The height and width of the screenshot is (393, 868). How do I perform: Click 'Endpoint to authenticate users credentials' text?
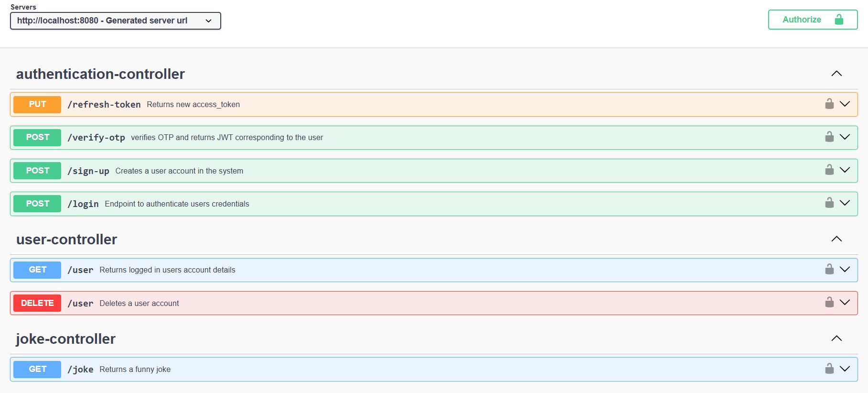(x=177, y=204)
